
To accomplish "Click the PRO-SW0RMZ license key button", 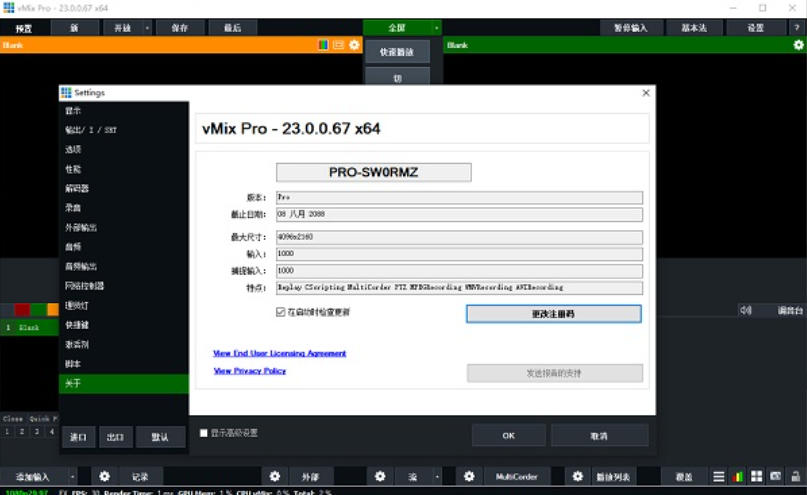I will coord(374,172).
